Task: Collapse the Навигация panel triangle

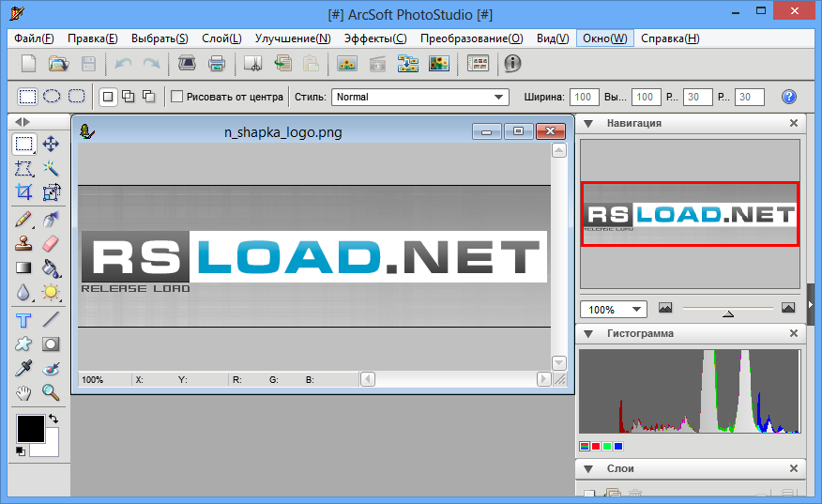Action: [588, 124]
